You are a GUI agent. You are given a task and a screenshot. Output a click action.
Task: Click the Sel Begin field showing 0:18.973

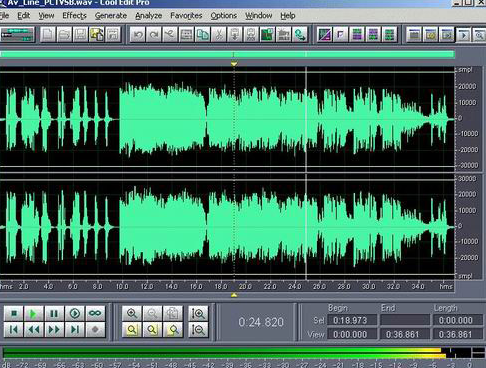(352, 320)
